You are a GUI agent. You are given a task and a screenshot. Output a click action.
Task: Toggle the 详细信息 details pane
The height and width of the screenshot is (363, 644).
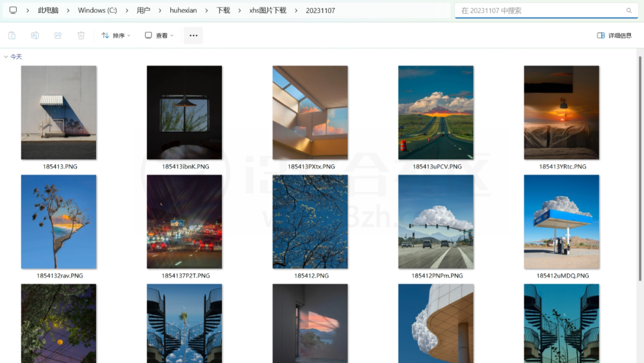[614, 35]
